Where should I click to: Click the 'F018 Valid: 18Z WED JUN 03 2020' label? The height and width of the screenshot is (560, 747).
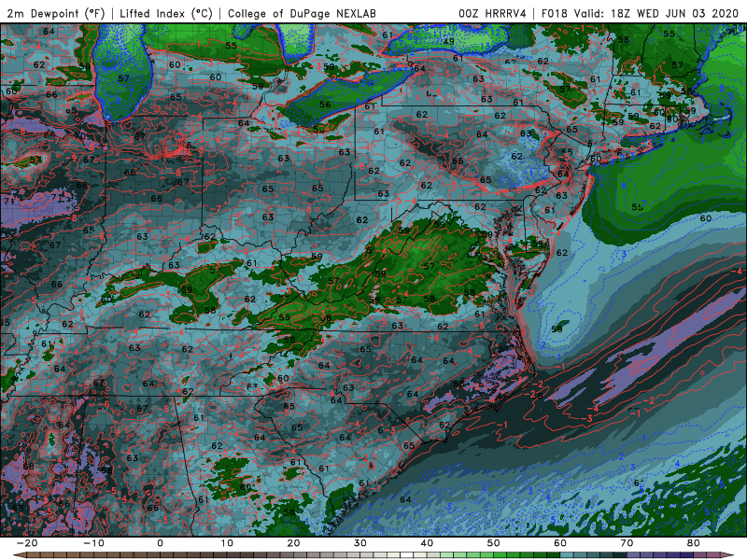click(640, 13)
